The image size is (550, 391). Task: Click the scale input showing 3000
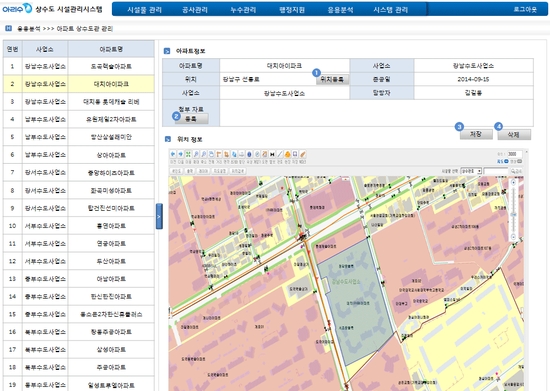(x=515, y=154)
